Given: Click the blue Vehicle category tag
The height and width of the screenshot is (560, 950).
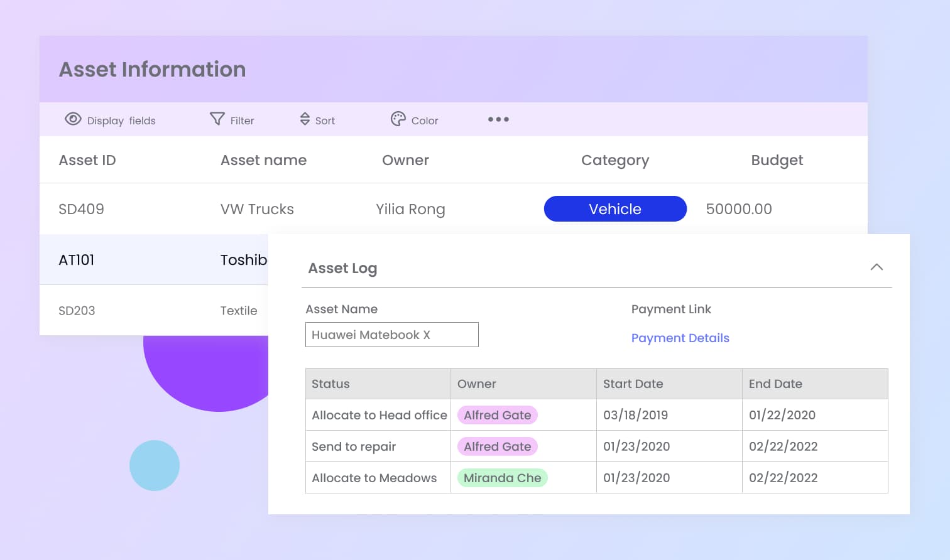Looking at the screenshot, I should tap(614, 209).
